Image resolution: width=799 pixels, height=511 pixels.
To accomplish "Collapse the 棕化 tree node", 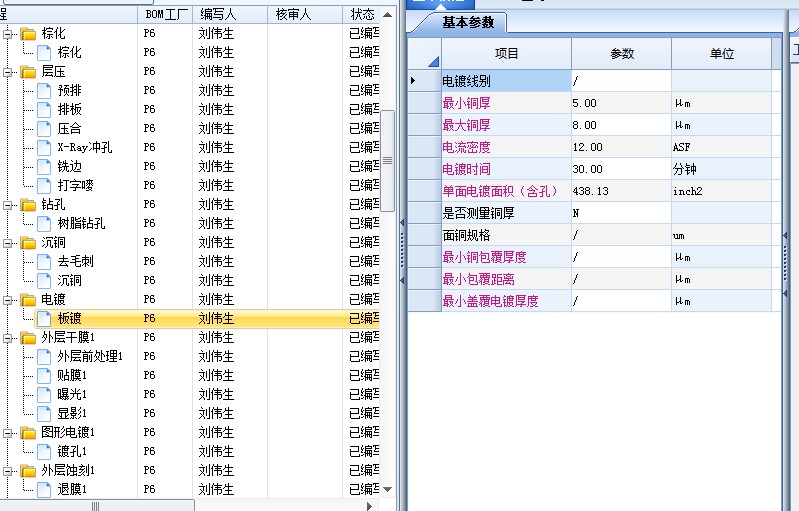I will coord(8,34).
